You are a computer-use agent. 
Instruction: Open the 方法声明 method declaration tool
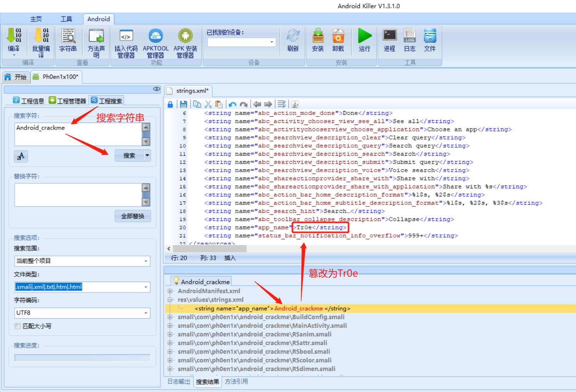tap(96, 42)
